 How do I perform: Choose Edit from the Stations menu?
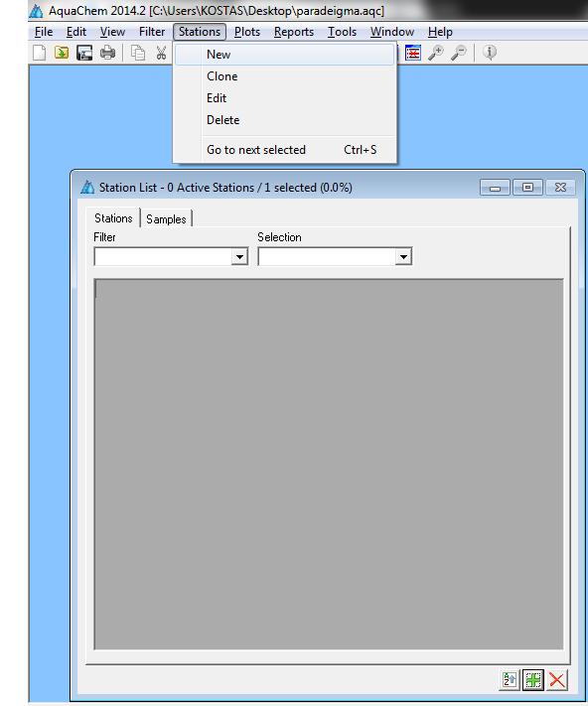pyautogui.click(x=284, y=98)
